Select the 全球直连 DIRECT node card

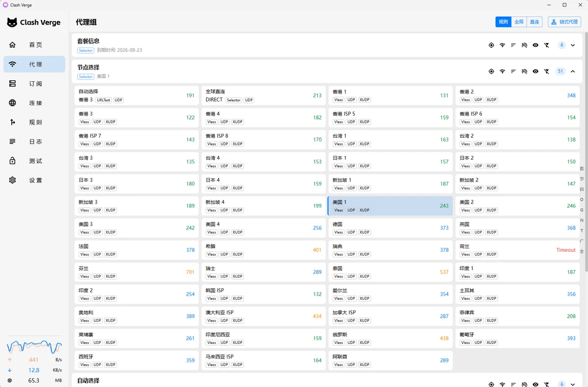coord(264,96)
